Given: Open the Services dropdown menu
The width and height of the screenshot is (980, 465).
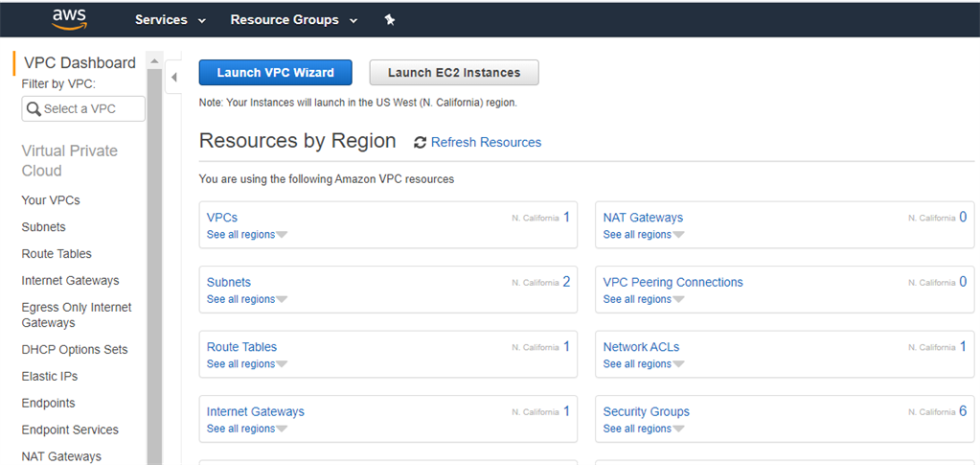Looking at the screenshot, I should (x=170, y=20).
